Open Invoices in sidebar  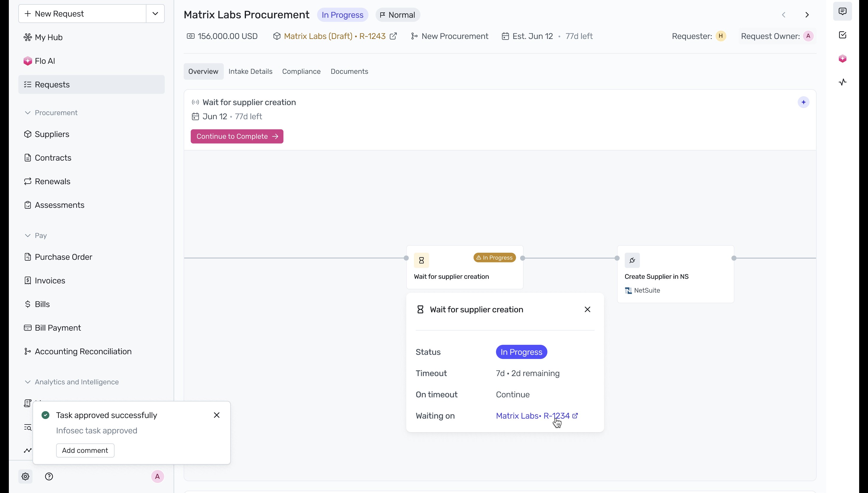[92, 281]
